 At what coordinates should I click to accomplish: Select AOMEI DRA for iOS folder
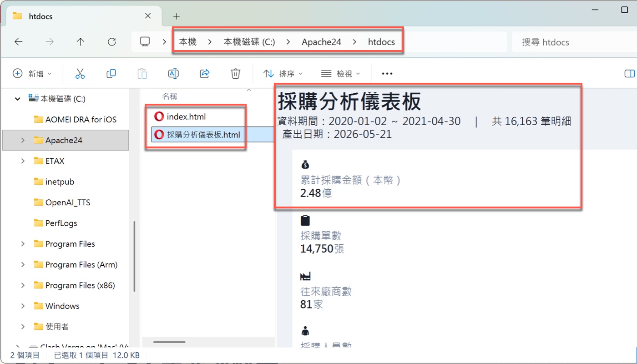(76, 120)
